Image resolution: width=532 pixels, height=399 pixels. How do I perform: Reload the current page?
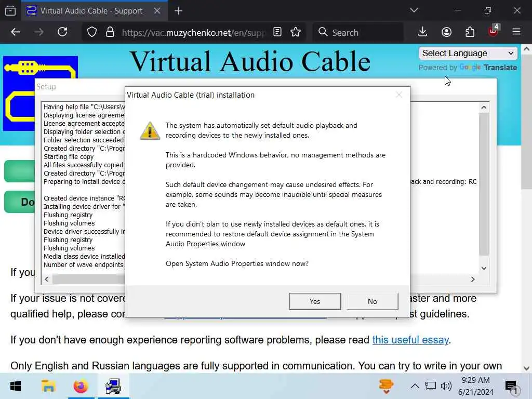click(x=62, y=32)
